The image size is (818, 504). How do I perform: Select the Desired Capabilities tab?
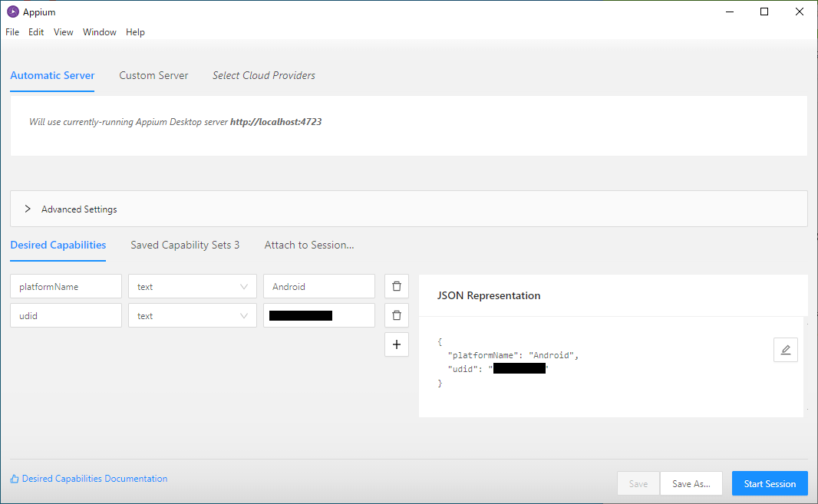click(58, 245)
